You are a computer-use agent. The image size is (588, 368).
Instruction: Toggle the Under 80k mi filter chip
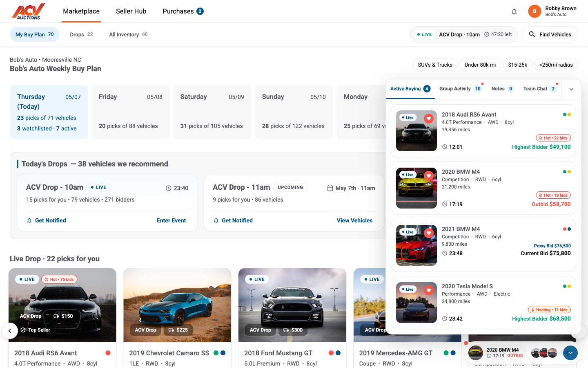(x=480, y=65)
